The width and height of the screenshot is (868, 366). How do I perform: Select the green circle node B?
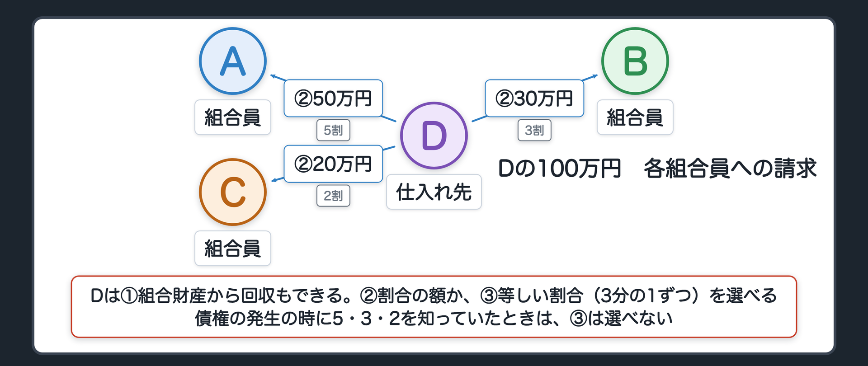pyautogui.click(x=635, y=61)
